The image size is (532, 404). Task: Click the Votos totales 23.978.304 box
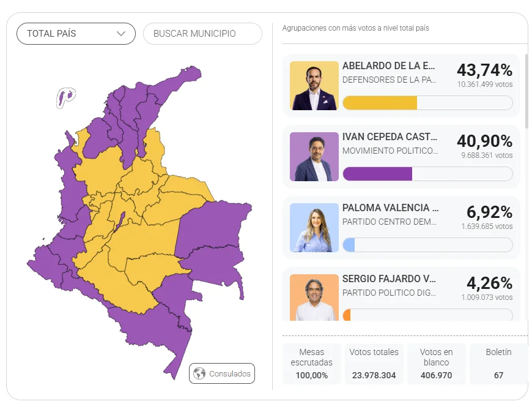[x=374, y=364]
